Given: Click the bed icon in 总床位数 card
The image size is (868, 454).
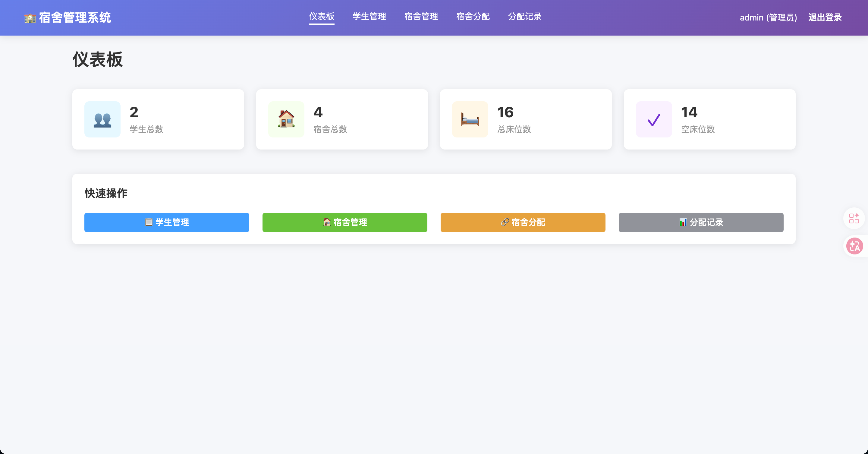Looking at the screenshot, I should coord(470,119).
